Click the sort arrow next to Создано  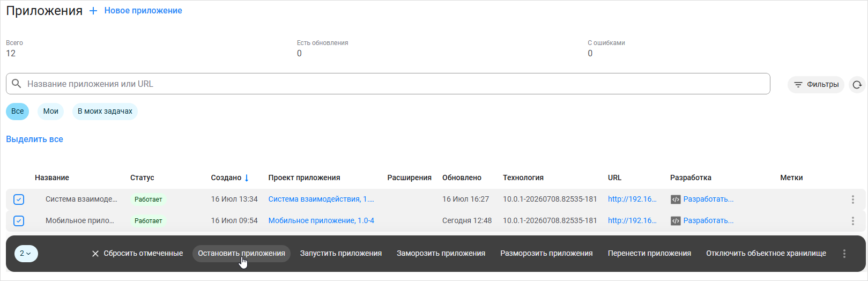[247, 178]
